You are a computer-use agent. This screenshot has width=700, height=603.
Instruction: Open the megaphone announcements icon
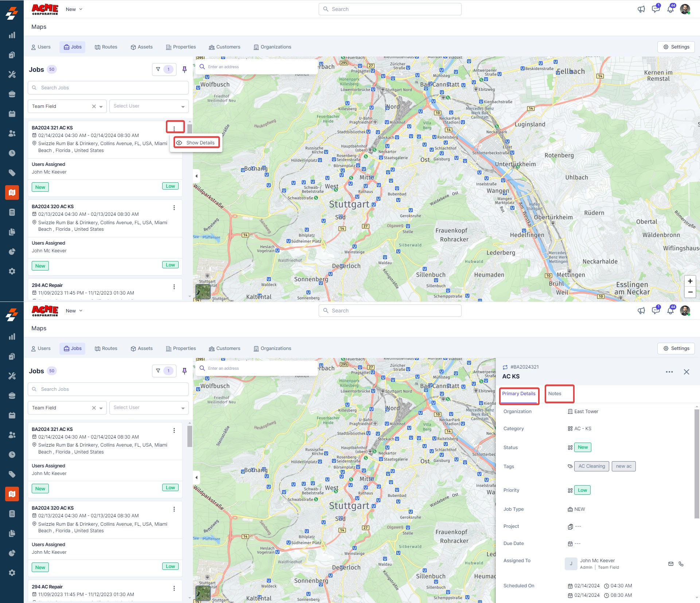(x=641, y=9)
